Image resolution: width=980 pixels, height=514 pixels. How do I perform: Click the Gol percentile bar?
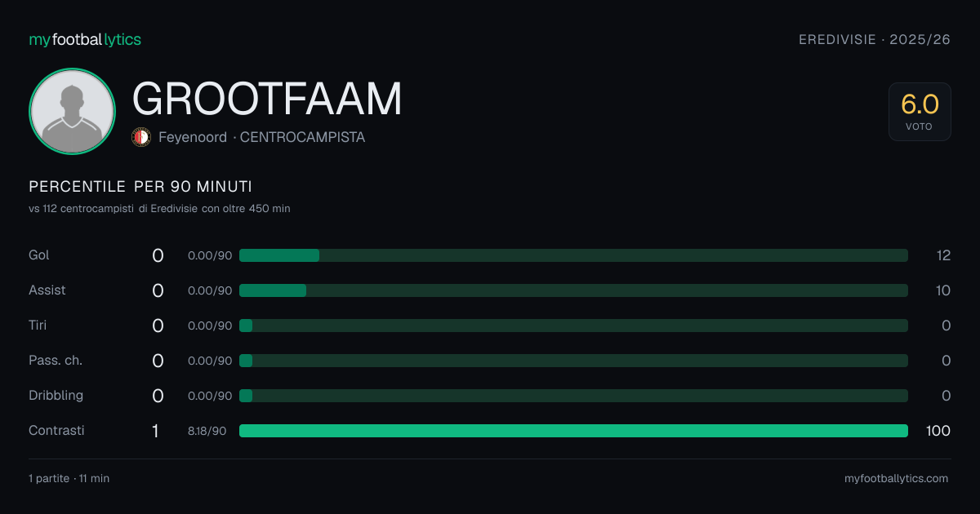pyautogui.click(x=573, y=255)
